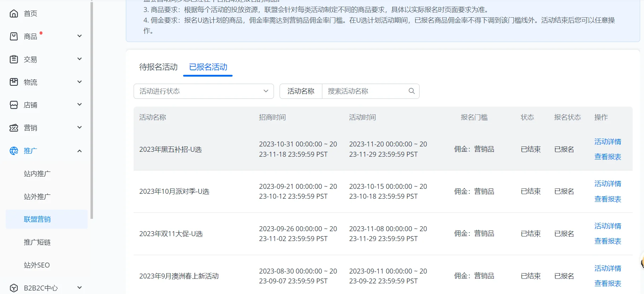Collapse the 推广 menu chevron
The width and height of the screenshot is (644, 294).
[80, 151]
